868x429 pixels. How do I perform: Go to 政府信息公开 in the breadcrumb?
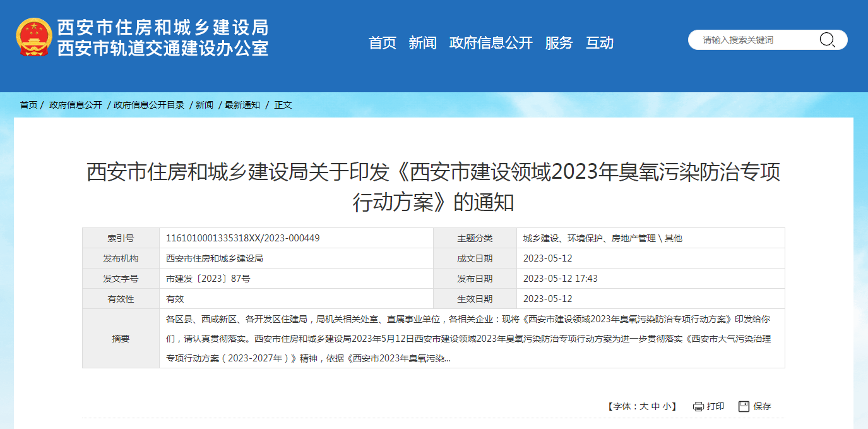[x=76, y=105]
